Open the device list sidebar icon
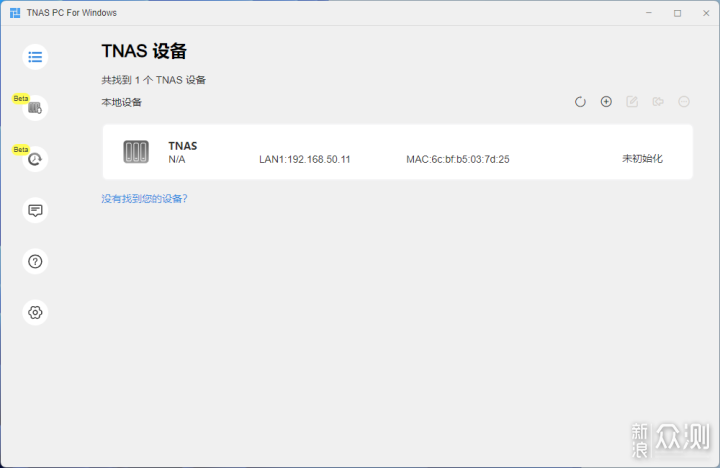 coord(35,57)
